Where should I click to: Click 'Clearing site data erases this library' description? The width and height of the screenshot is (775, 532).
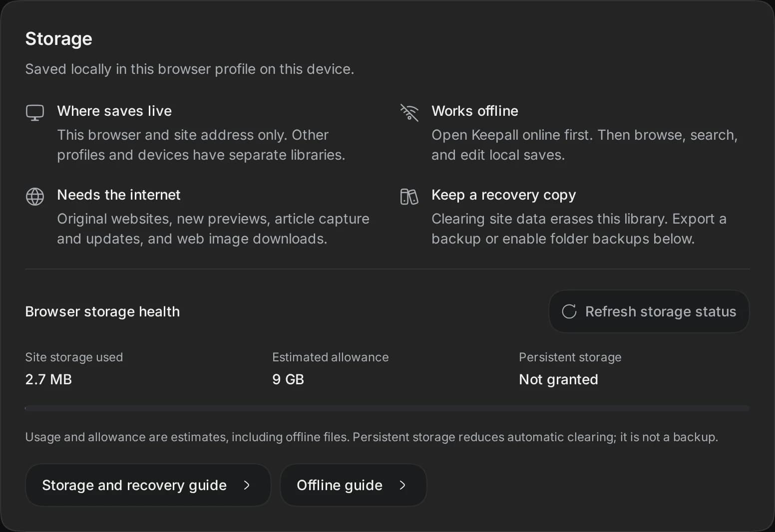[x=579, y=229]
